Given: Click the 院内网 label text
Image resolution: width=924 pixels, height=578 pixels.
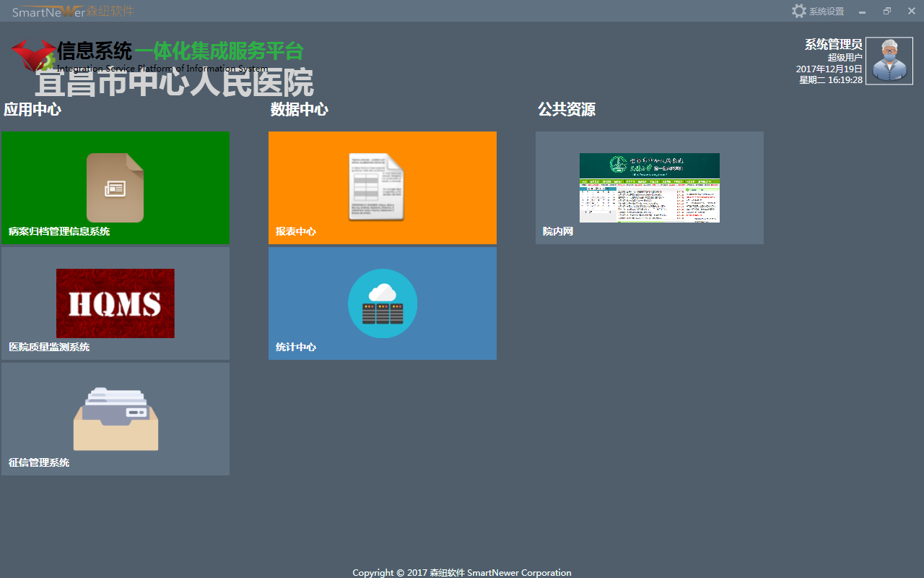Looking at the screenshot, I should pyautogui.click(x=558, y=232).
